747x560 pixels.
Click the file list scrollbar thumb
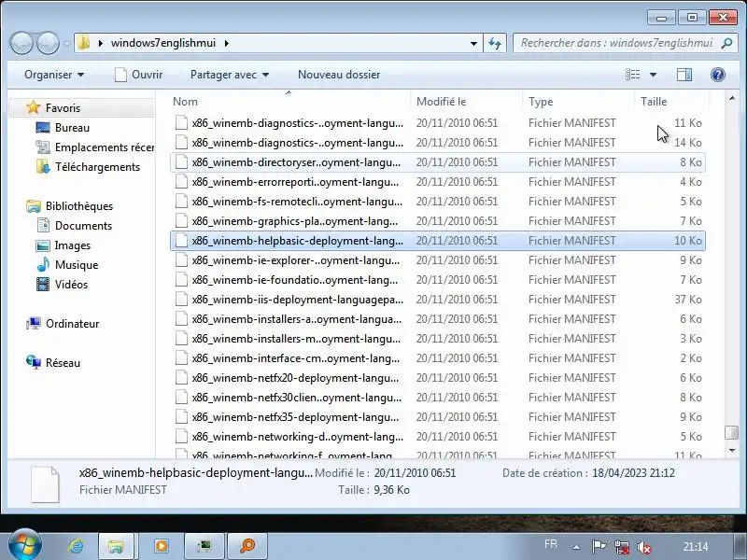(x=732, y=432)
